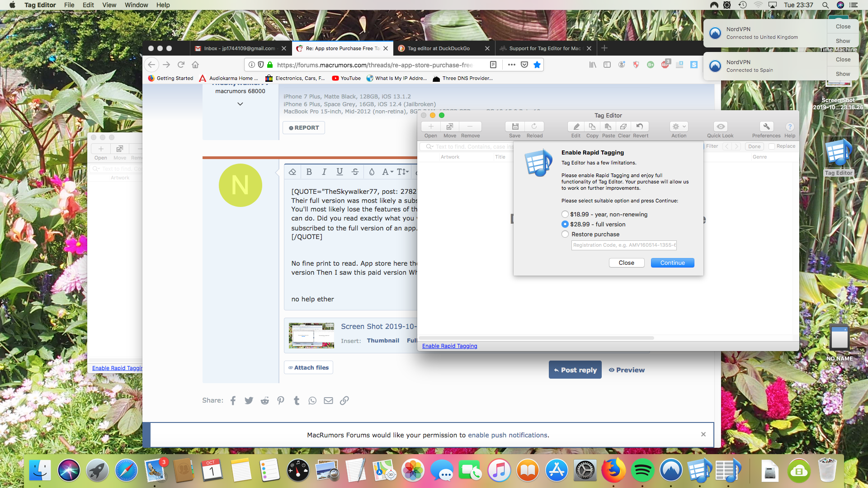Open the Window menu
The width and height of the screenshot is (868, 488).
(x=136, y=5)
